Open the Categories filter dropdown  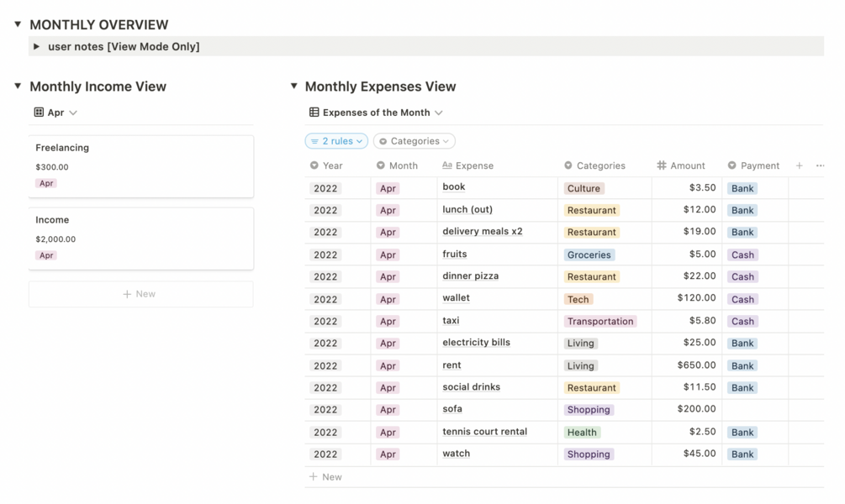(415, 141)
